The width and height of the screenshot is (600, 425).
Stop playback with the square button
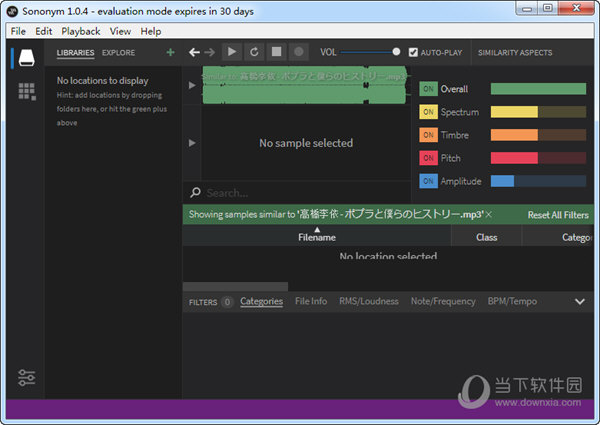pyautogui.click(x=276, y=52)
